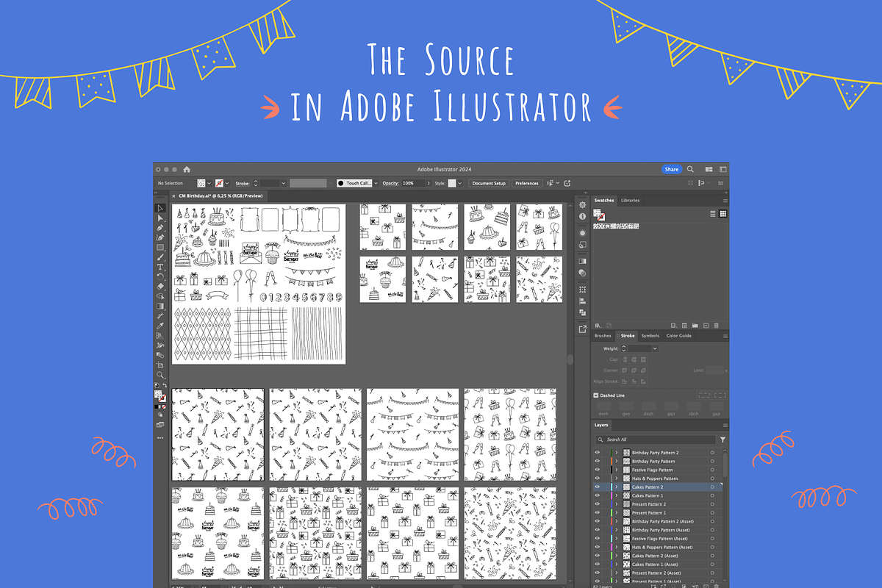Select the Curvature tool

click(x=159, y=238)
